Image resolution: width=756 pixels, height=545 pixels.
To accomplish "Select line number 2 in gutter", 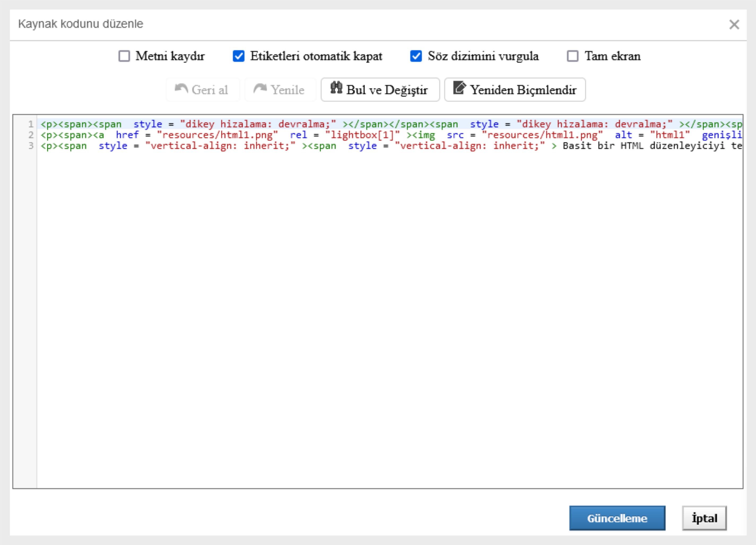I will 31,135.
